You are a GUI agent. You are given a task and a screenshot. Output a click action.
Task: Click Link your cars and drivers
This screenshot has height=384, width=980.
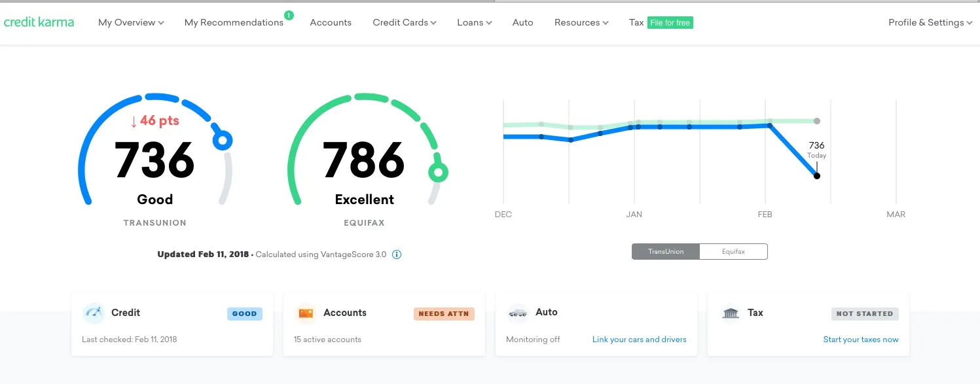[x=639, y=340]
